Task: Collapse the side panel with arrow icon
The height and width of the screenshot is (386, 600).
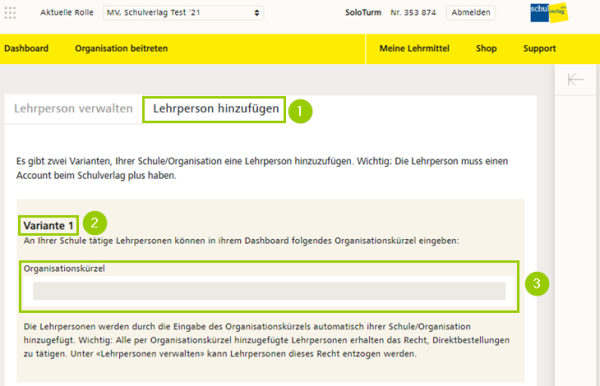Action: pyautogui.click(x=575, y=80)
